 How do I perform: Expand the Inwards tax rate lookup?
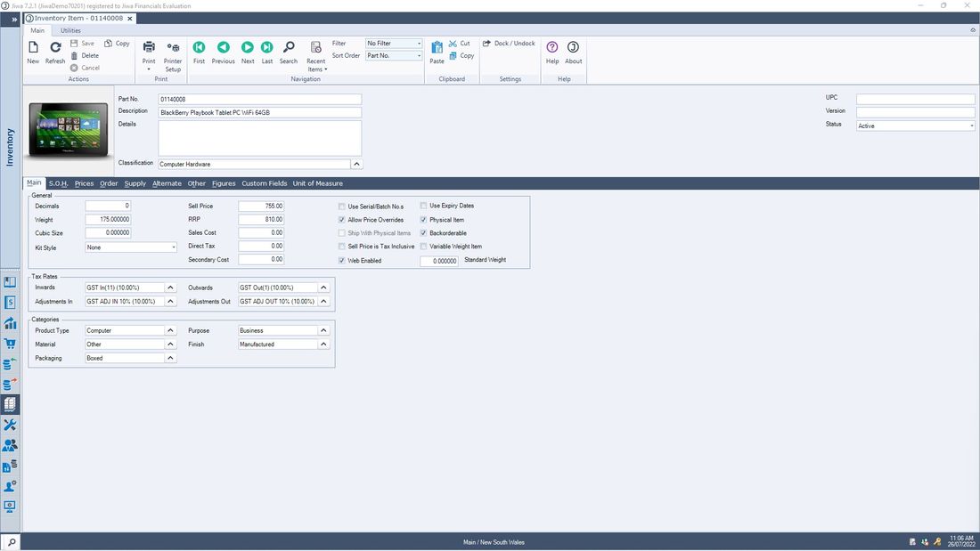[170, 288]
